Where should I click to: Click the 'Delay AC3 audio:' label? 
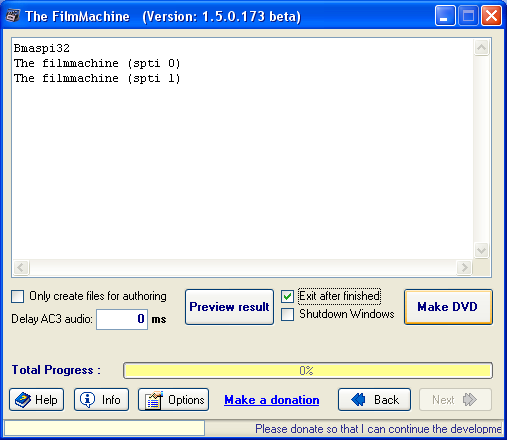click(52, 319)
